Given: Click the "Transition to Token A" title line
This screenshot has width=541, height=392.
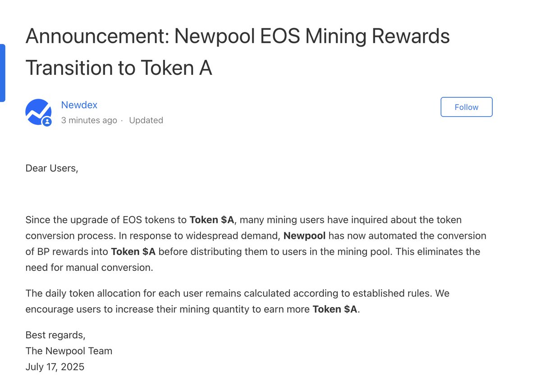Looking at the screenshot, I should [x=119, y=68].
